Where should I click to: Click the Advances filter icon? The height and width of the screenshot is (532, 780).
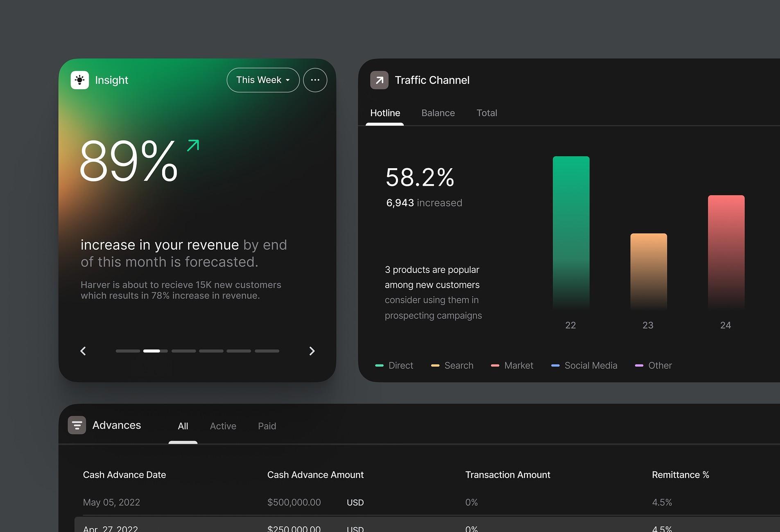pyautogui.click(x=77, y=425)
